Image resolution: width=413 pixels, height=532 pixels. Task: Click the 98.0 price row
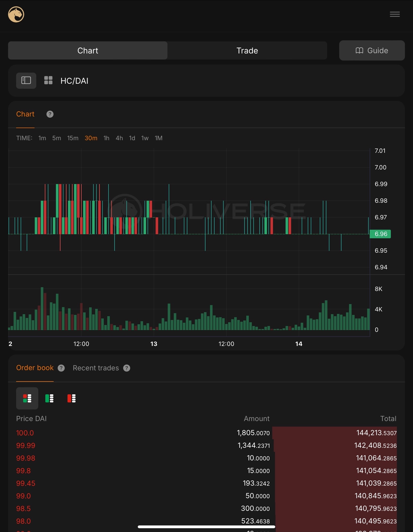(x=206, y=521)
